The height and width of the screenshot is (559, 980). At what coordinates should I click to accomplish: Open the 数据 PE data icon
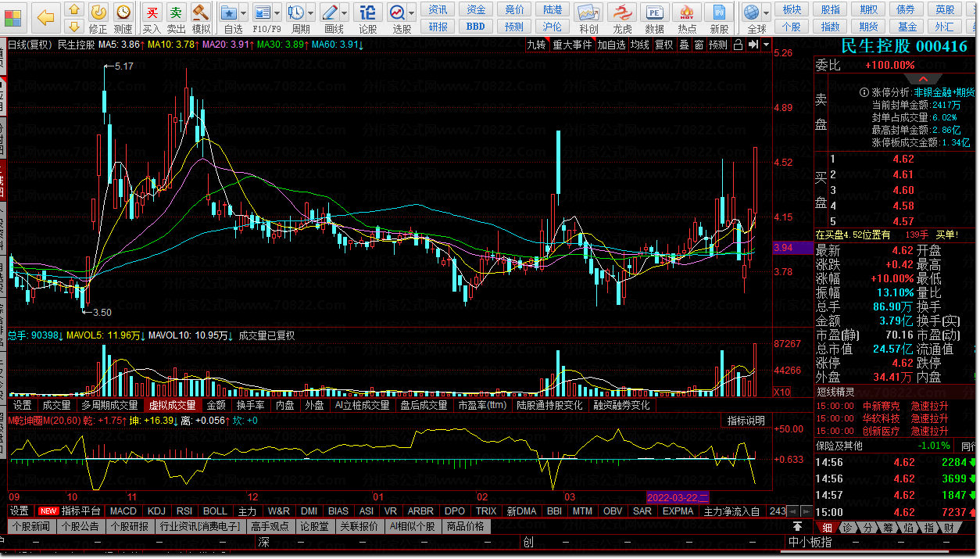(x=655, y=18)
